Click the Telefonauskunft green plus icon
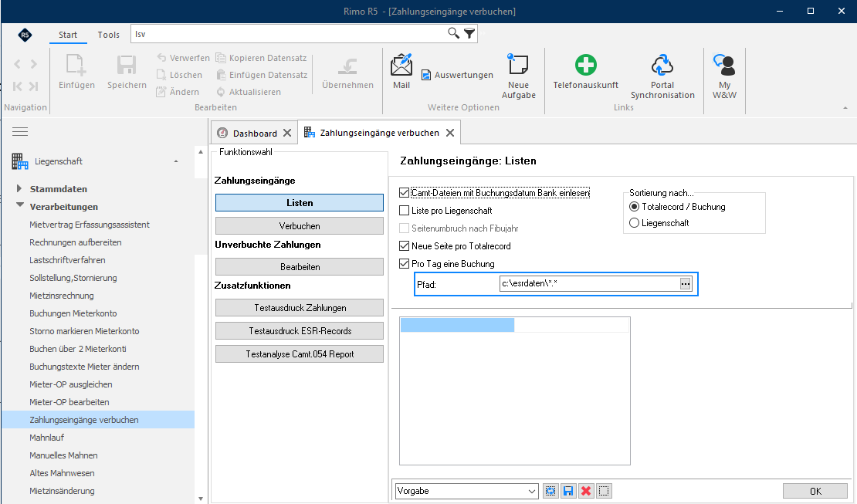857x504 pixels. click(x=585, y=65)
